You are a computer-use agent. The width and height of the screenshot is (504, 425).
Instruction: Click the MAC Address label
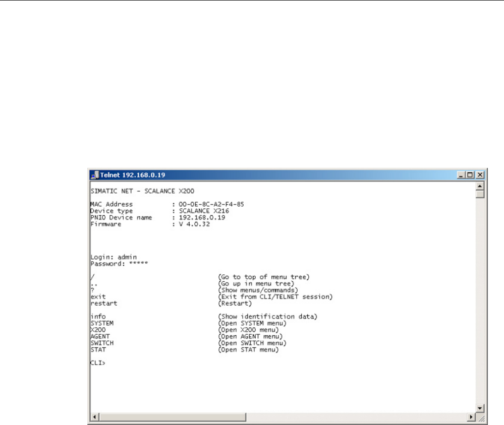[x=111, y=204]
